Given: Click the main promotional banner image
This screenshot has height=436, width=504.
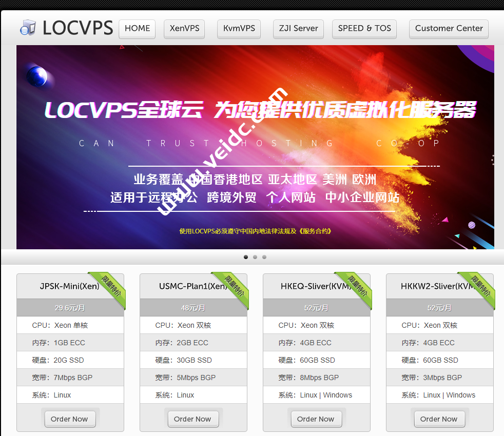Looking at the screenshot, I should click(x=252, y=147).
